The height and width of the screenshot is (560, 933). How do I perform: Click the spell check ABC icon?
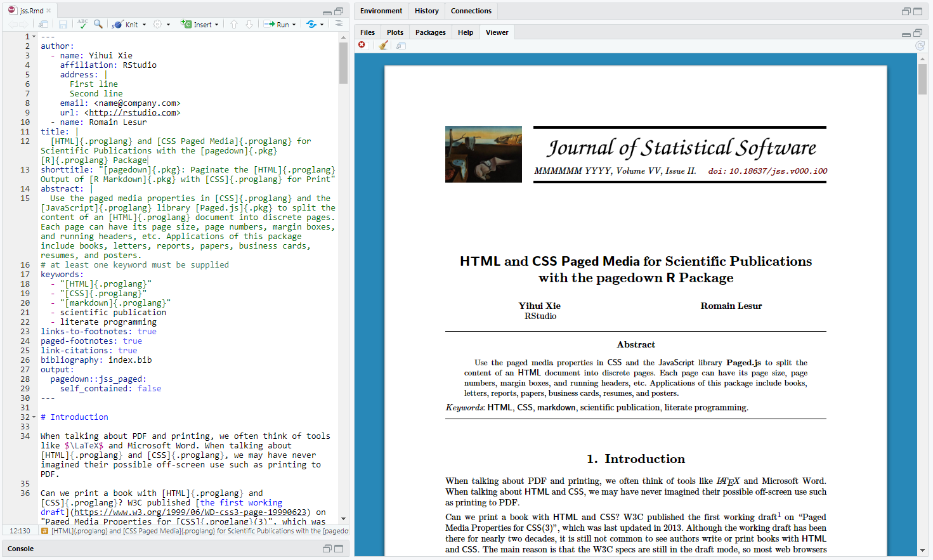click(x=82, y=24)
